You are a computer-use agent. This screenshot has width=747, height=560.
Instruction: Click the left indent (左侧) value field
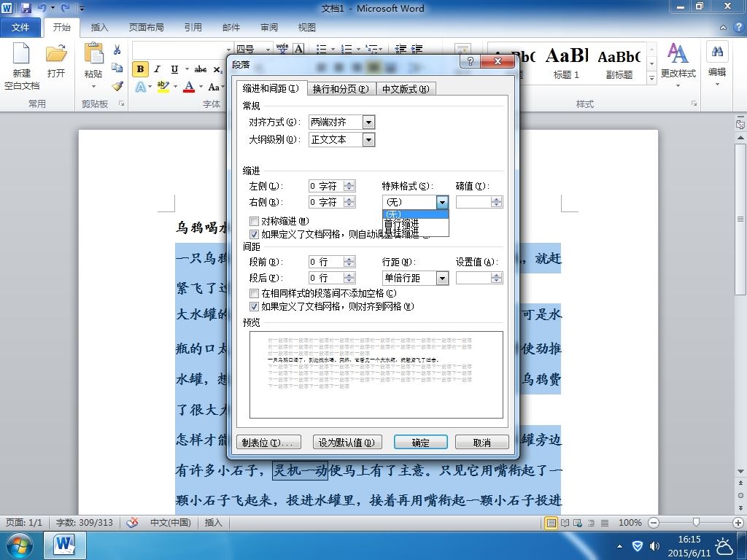tap(326, 186)
